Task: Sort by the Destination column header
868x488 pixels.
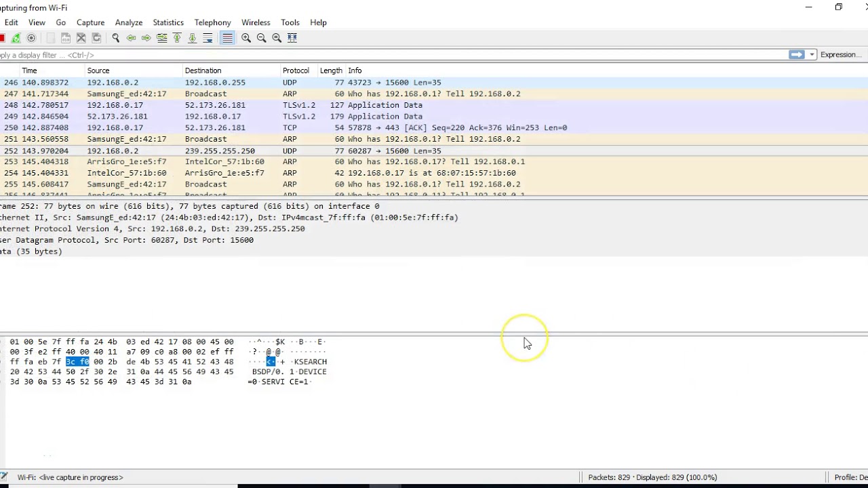Action: tap(231, 70)
